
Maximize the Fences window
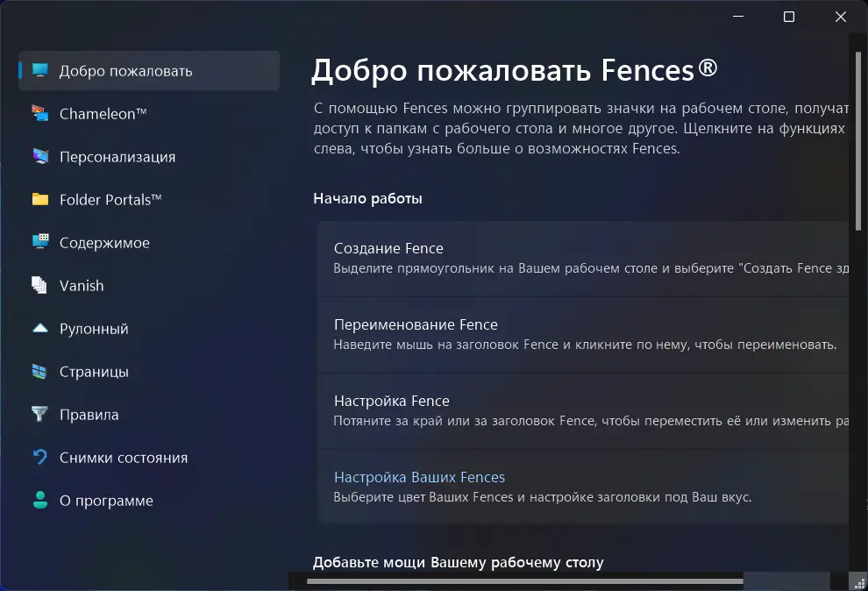click(789, 17)
